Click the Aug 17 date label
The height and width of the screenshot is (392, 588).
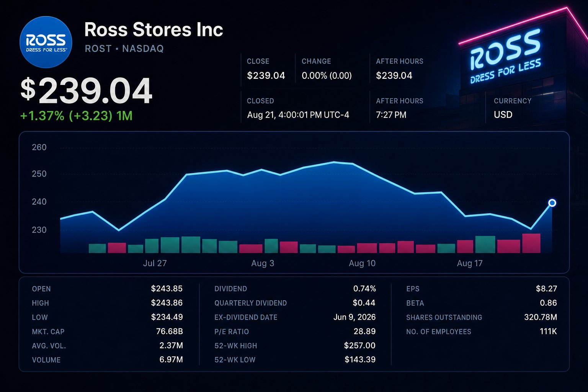[470, 263]
